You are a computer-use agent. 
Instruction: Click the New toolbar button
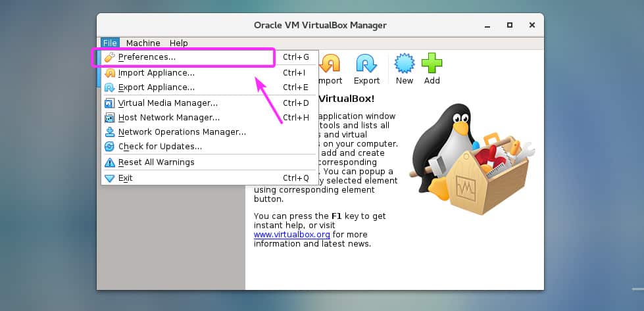pos(404,69)
